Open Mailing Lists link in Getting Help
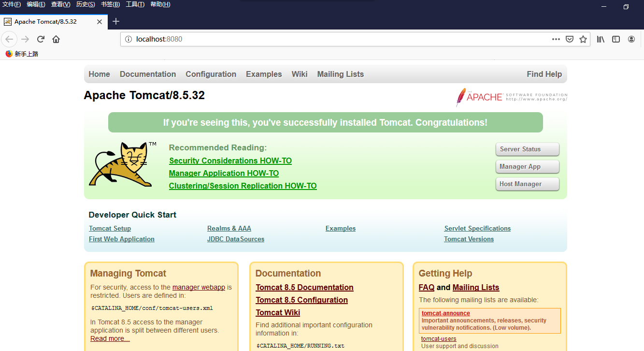 [476, 287]
